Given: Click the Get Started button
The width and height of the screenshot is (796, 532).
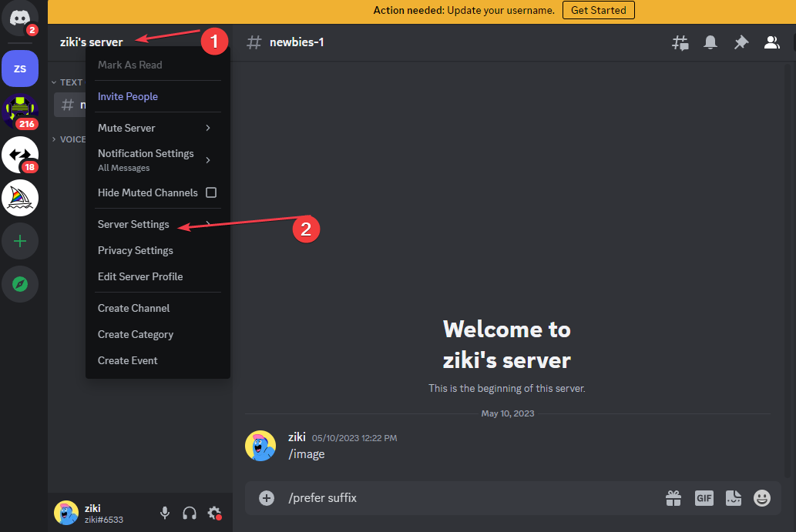Looking at the screenshot, I should coord(599,10).
